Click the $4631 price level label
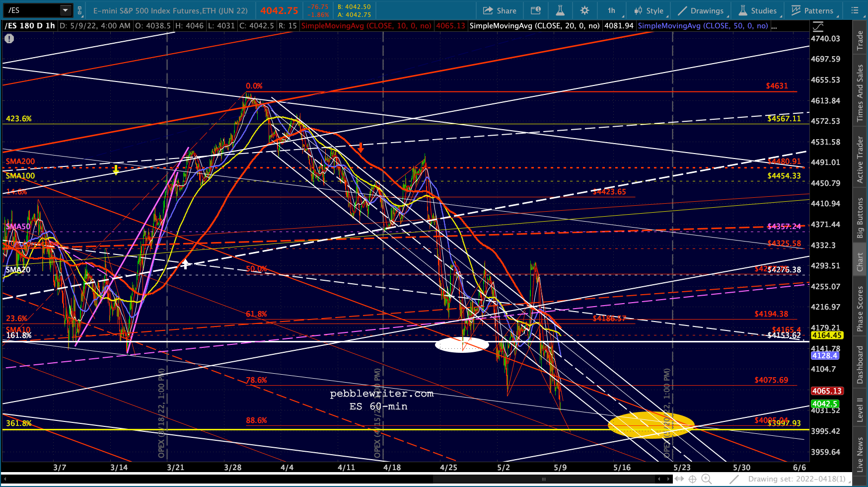The image size is (868, 487). click(x=777, y=86)
